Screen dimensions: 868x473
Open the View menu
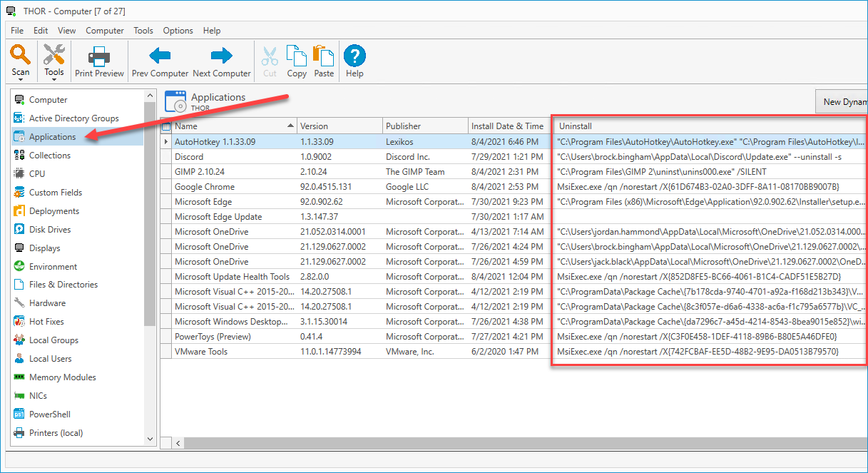[67, 31]
